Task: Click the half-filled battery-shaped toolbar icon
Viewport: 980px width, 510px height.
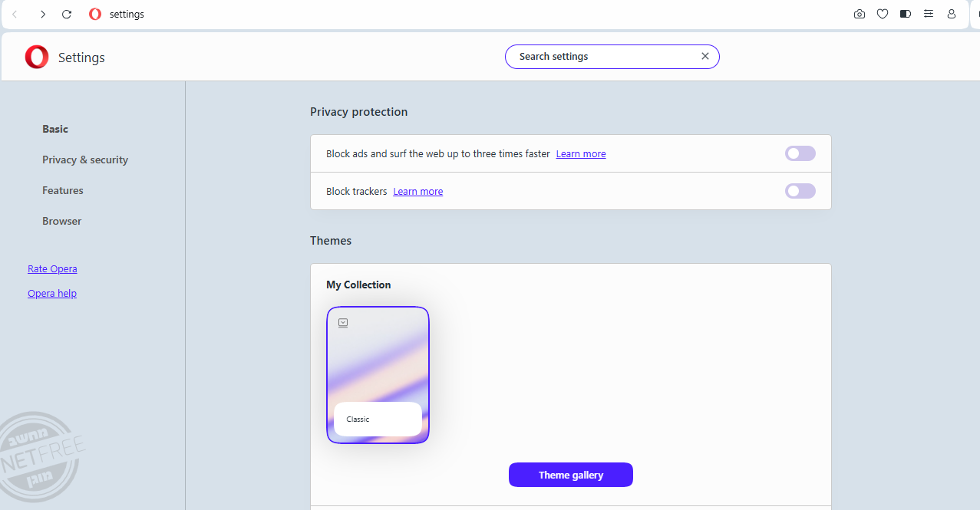Action: pos(906,14)
